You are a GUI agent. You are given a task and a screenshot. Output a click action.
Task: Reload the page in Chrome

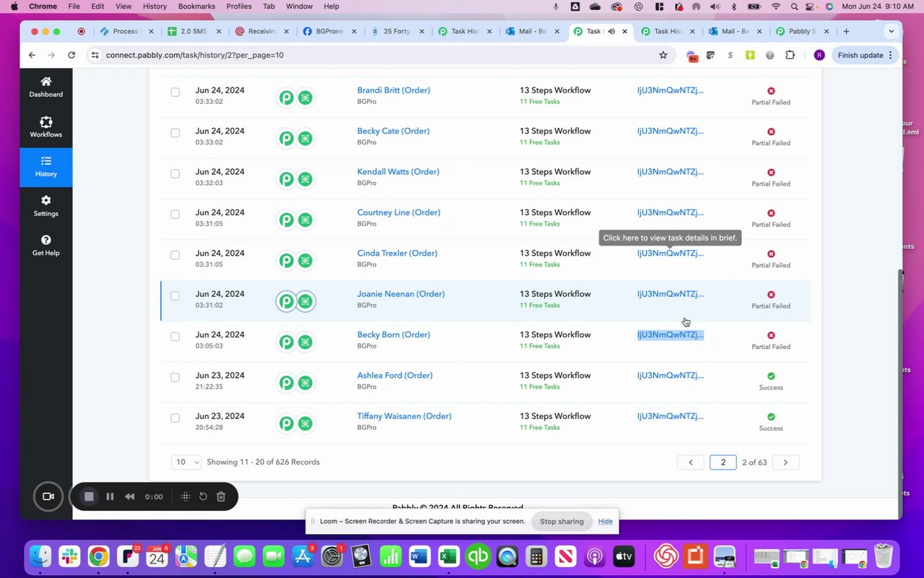coord(71,55)
